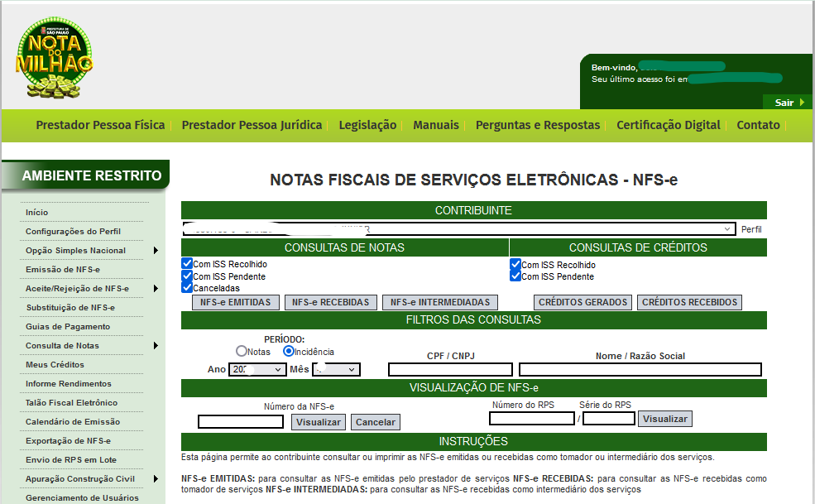Open the Legislação menu
Viewport: 815px width, 504px height.
click(x=367, y=125)
